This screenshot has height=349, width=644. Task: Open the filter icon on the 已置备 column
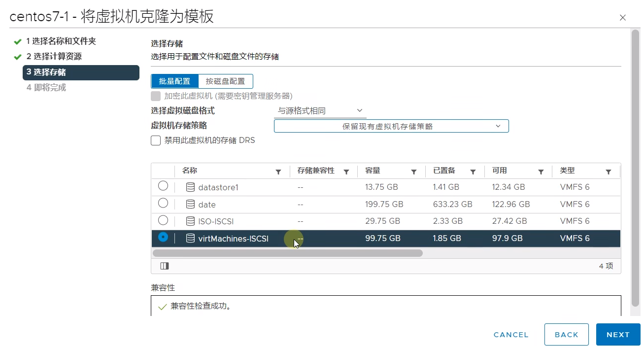pos(473,171)
